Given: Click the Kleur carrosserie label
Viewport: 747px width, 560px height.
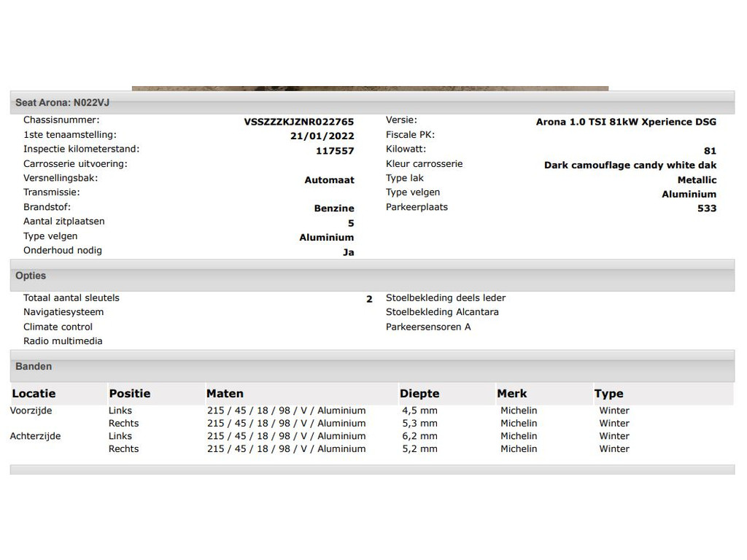Looking at the screenshot, I should click(x=424, y=164).
